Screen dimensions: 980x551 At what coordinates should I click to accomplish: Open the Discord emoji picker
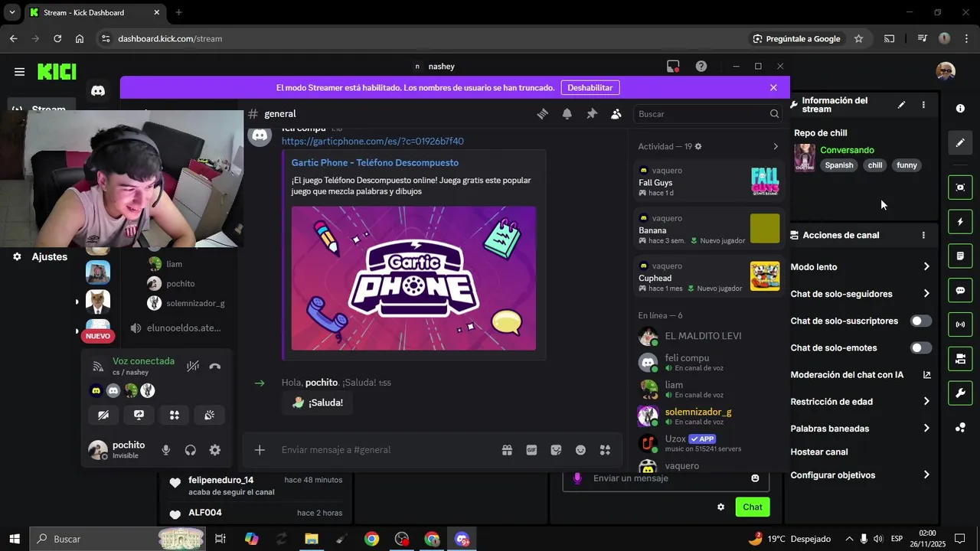(x=580, y=450)
